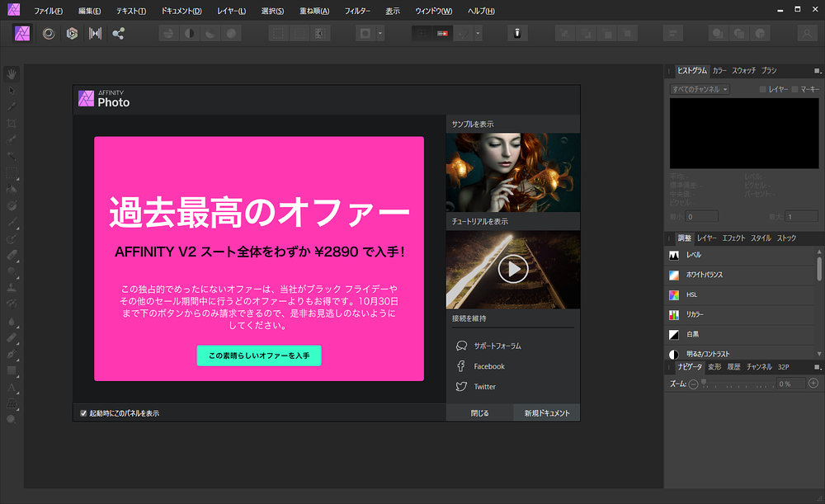The image size is (825, 504).
Task: Open the Facebook text link
Action: point(488,366)
